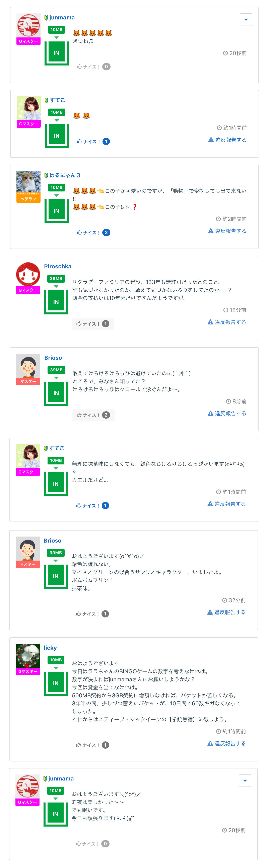Open dropdown menu on junmama's fox post

246,20
